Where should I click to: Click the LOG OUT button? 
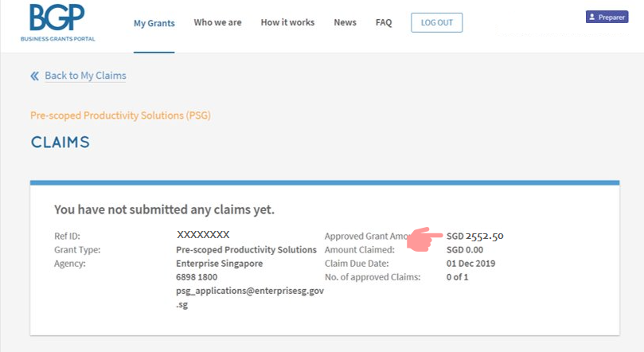436,22
